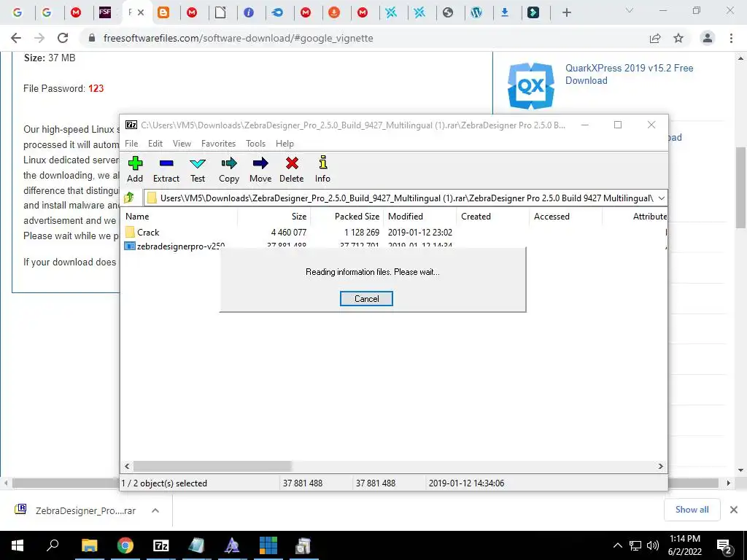Select the Crack folder row
Viewport: 747px width, 560px height.
(x=395, y=233)
